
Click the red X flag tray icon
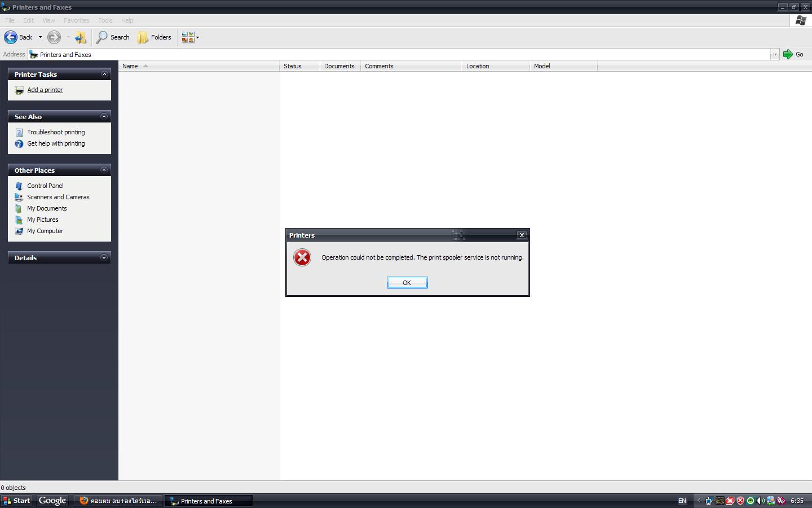point(730,501)
